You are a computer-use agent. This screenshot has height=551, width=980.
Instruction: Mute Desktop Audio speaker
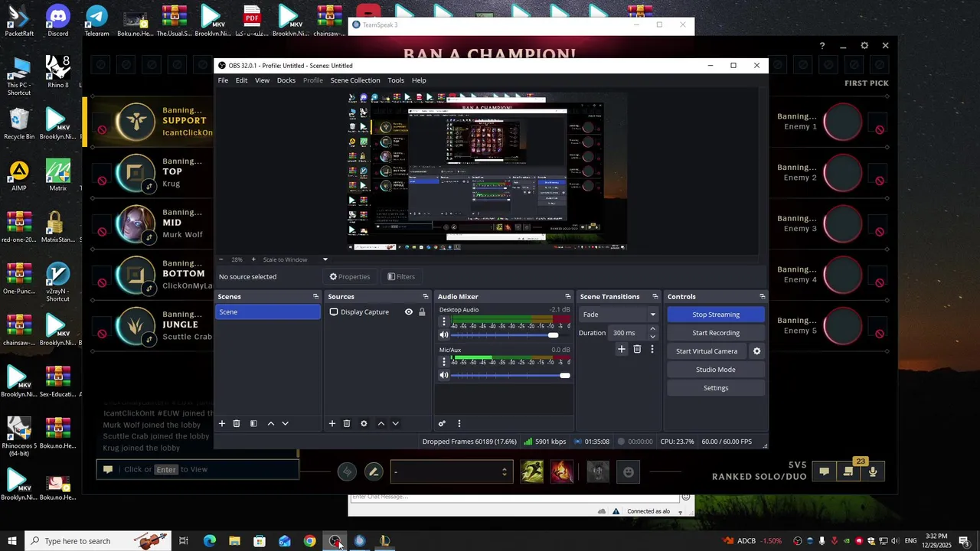[x=444, y=334]
